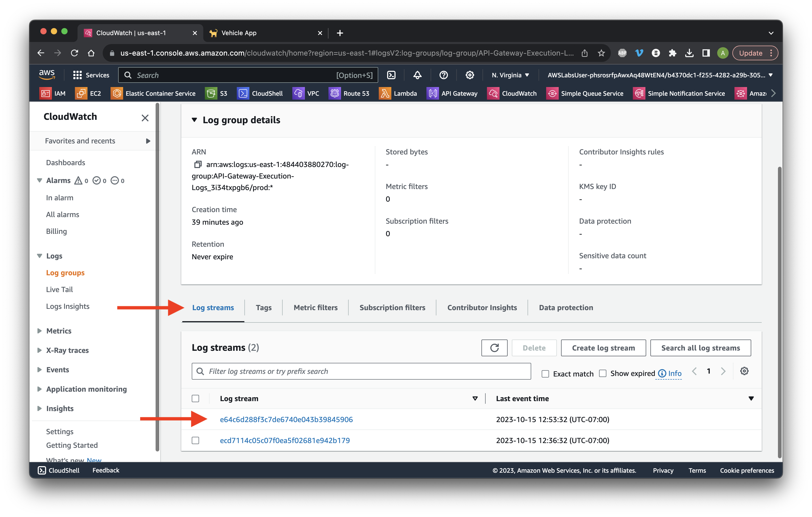Open the help question mark icon

pyautogui.click(x=443, y=75)
